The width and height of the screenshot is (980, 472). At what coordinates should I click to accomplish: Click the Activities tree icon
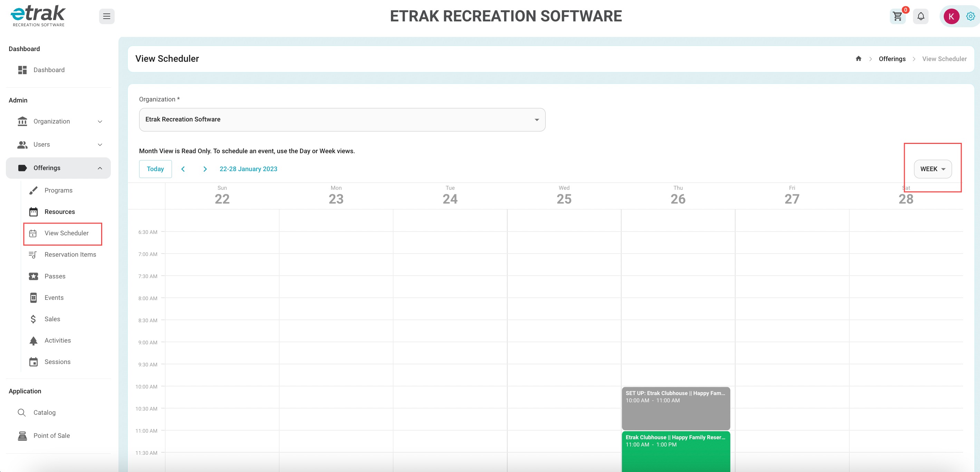33,341
